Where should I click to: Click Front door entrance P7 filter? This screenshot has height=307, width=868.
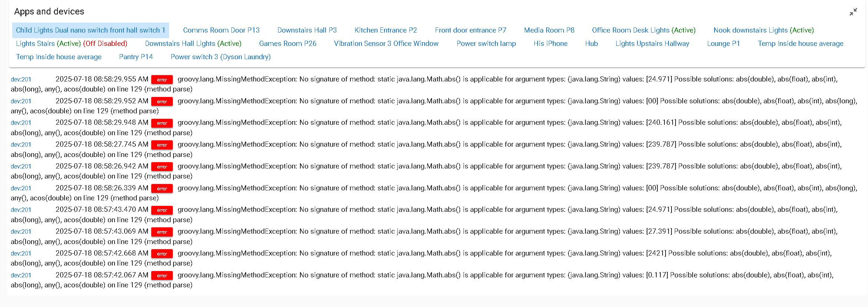click(x=470, y=30)
